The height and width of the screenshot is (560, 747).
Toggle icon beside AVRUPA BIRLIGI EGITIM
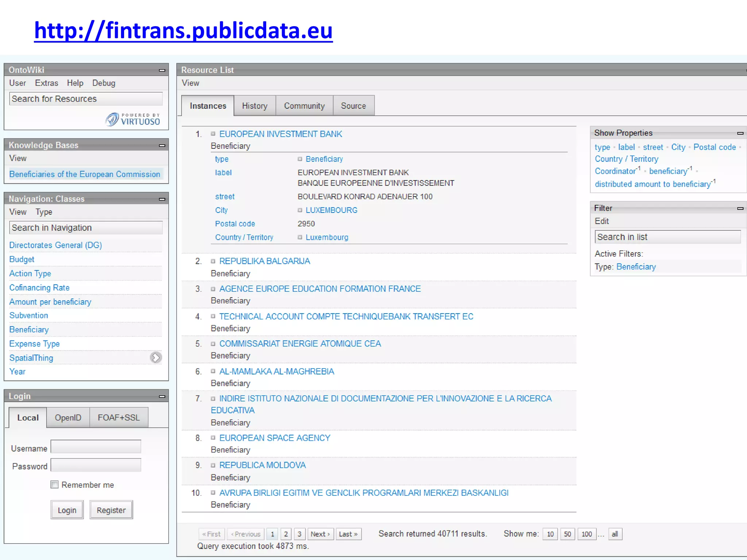(x=213, y=493)
